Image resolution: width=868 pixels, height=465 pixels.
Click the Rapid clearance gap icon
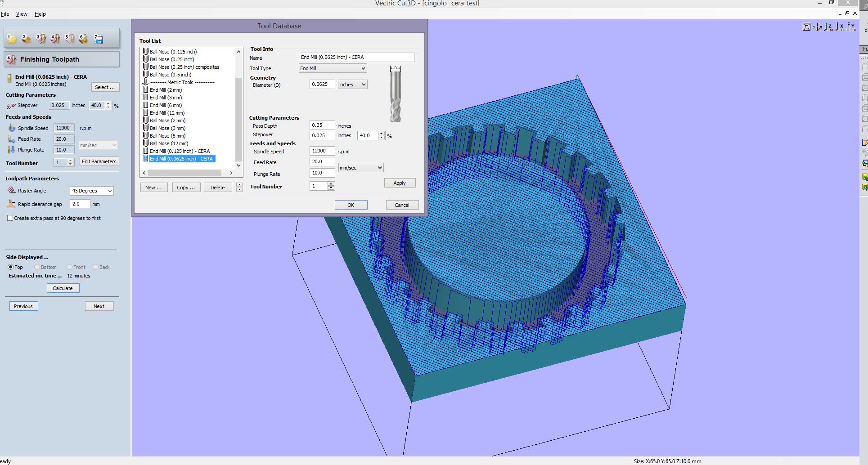11,204
